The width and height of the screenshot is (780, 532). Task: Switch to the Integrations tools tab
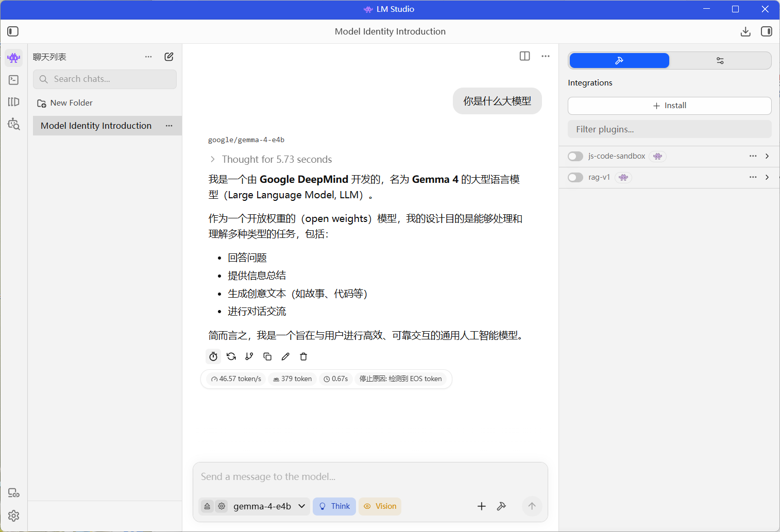point(619,61)
